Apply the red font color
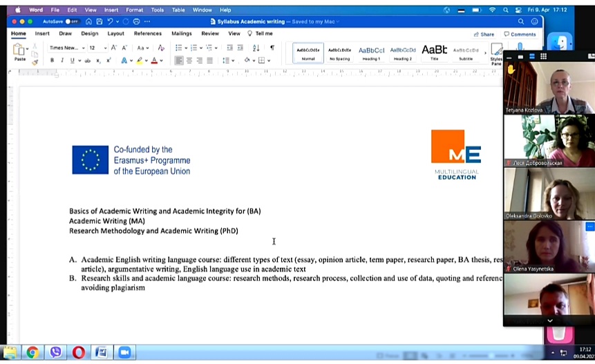The width and height of the screenshot is (595, 364). (x=154, y=60)
